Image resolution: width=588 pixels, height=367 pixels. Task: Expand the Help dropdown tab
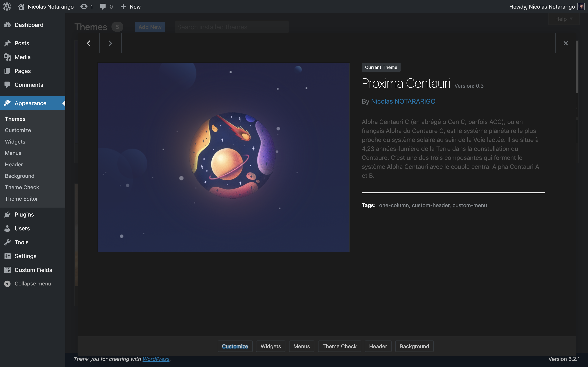pyautogui.click(x=564, y=19)
